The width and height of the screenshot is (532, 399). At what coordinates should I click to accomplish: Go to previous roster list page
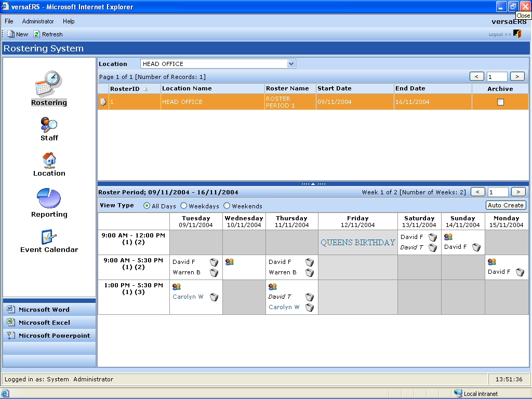tap(477, 77)
